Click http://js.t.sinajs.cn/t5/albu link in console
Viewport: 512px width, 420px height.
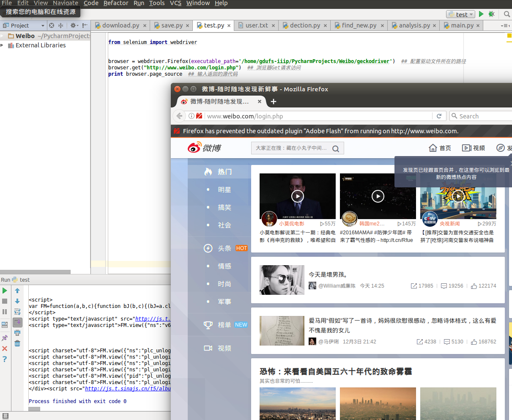(128, 389)
